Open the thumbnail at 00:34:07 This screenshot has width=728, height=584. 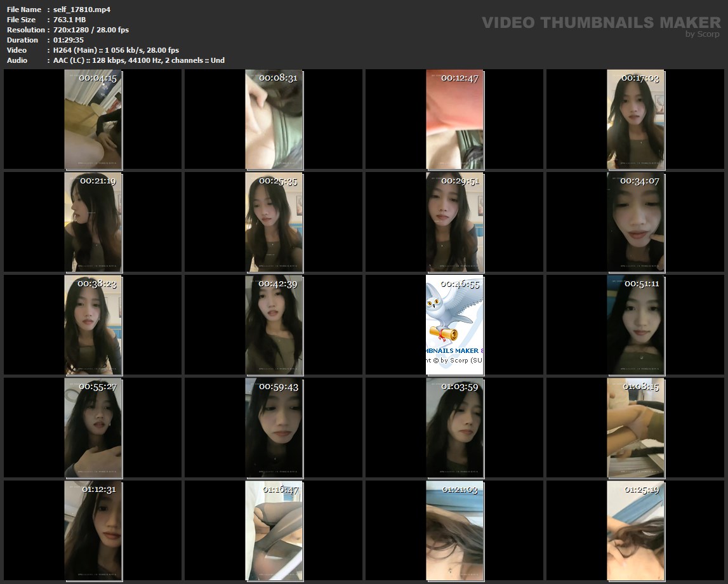[x=635, y=222]
